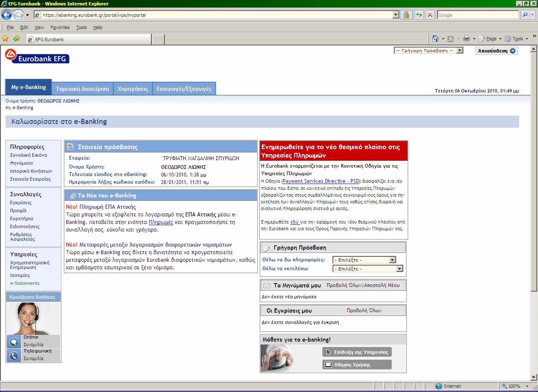This screenshot has width=538, height=392.
Task: Click the Google search input box
Action: click(x=477, y=15)
